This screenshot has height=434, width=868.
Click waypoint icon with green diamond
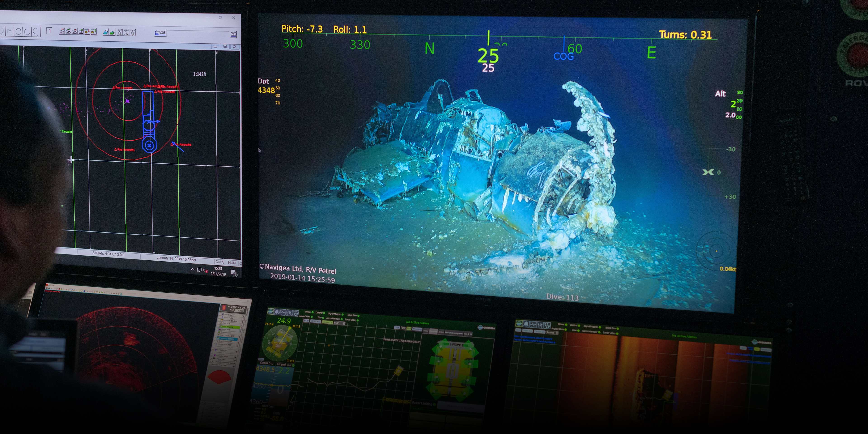point(81,32)
